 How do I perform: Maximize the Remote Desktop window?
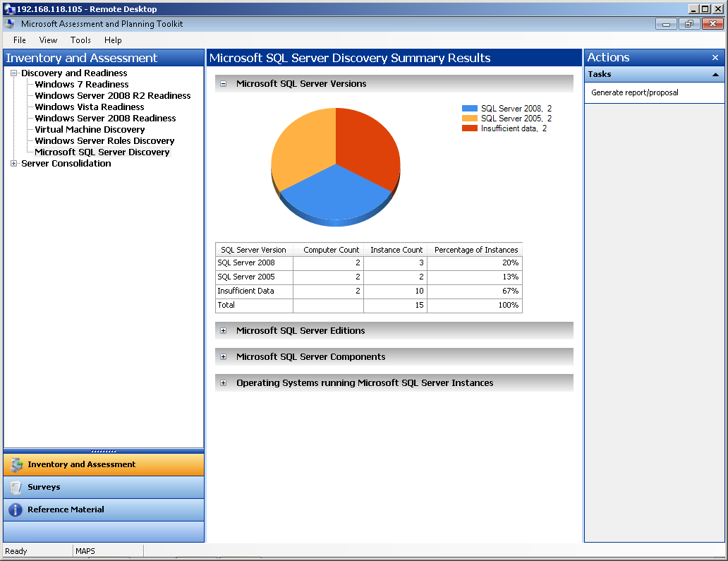pos(705,9)
